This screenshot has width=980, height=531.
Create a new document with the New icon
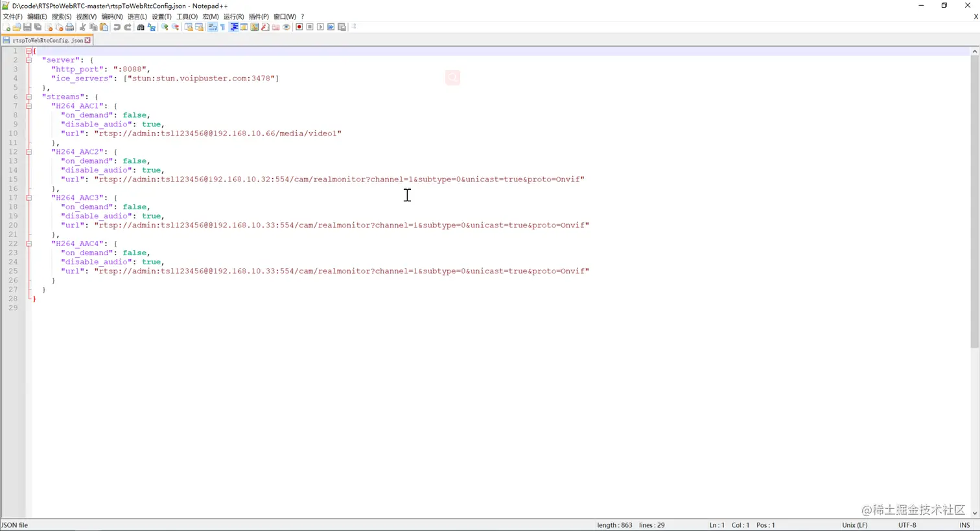(6, 27)
